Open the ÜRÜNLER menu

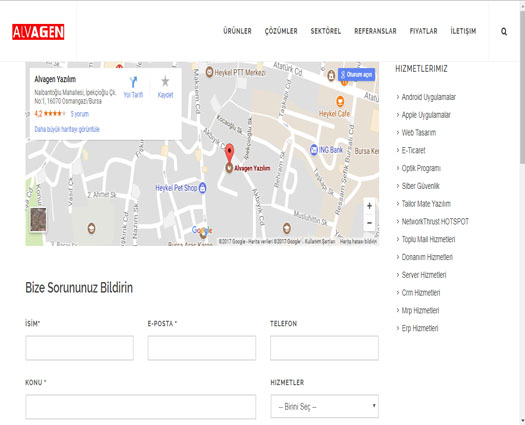click(x=237, y=31)
